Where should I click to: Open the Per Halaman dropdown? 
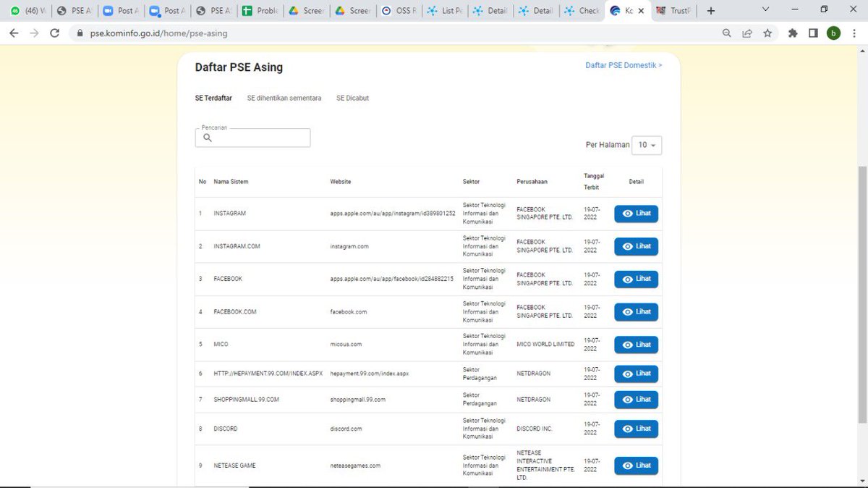pos(647,145)
